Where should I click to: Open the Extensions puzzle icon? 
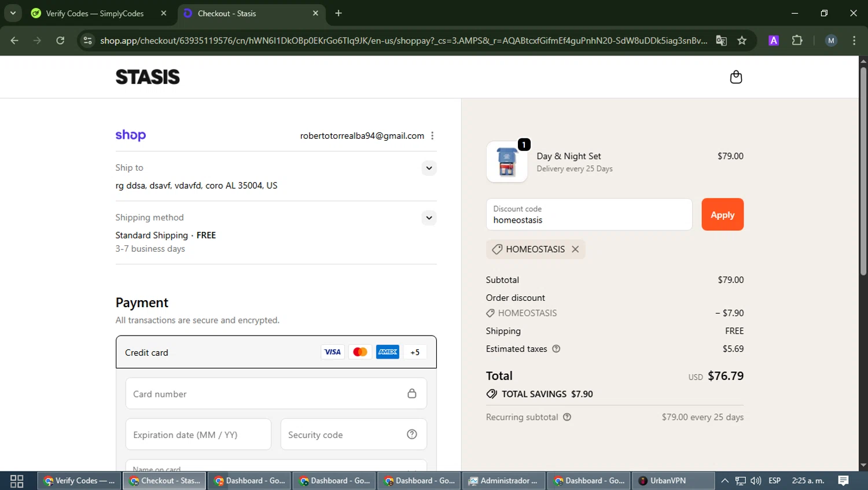click(797, 40)
